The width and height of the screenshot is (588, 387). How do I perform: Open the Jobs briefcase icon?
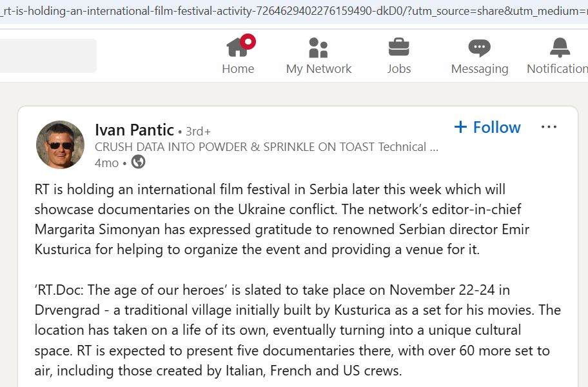[x=398, y=47]
